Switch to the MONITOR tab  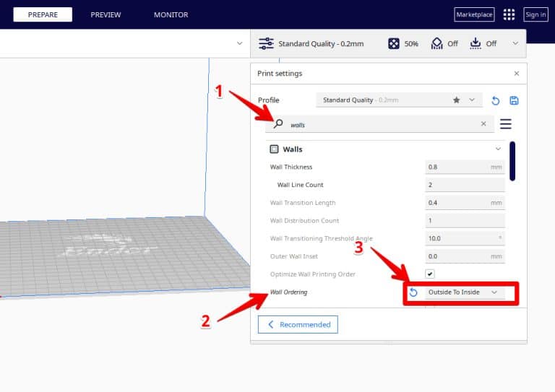pyautogui.click(x=171, y=14)
